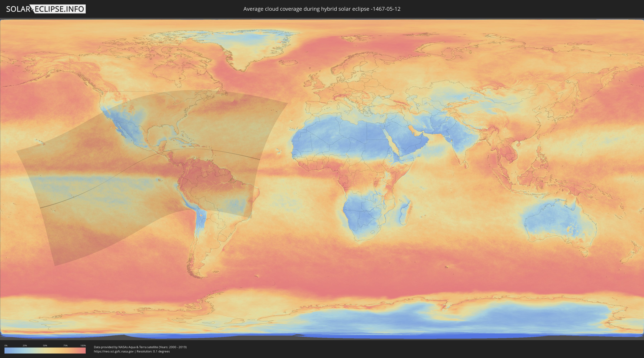
Task: Click the 50% legend label
Action: (x=45, y=345)
